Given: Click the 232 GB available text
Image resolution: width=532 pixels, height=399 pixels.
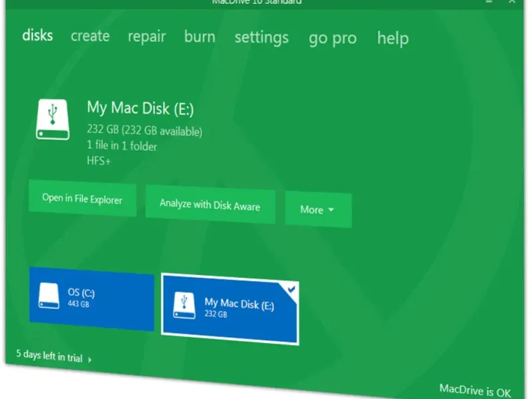Looking at the screenshot, I should tap(144, 130).
